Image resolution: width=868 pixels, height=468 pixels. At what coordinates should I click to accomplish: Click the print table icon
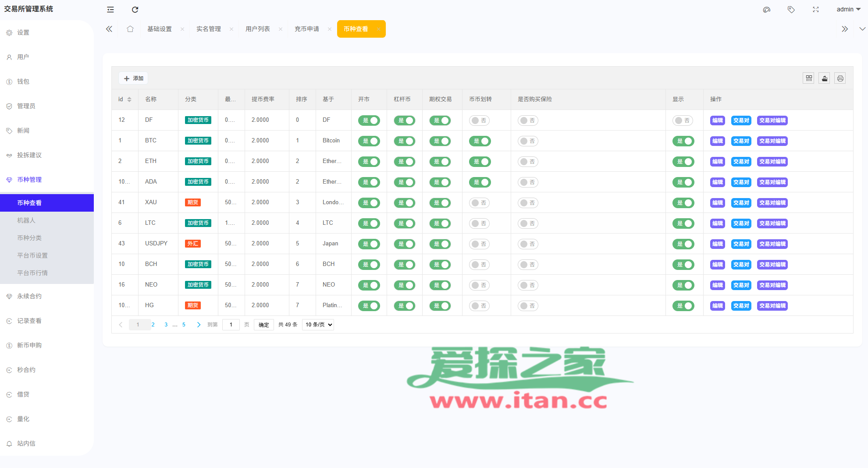click(840, 78)
